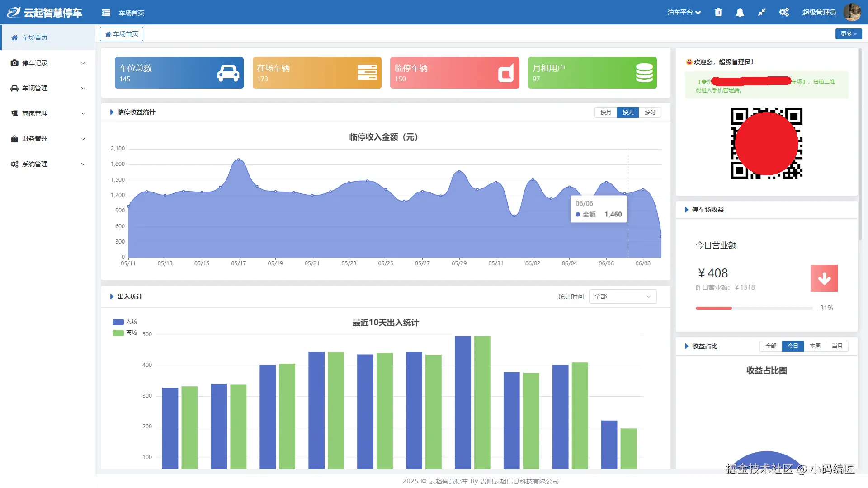Open the 统计时间 dropdown
This screenshot has height=488, width=868.
623,296
